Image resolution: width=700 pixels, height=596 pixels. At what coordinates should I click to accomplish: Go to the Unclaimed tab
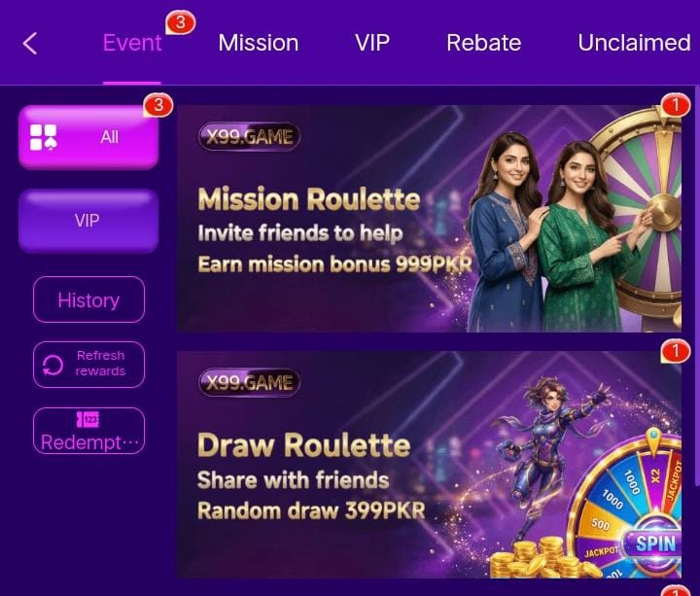[634, 43]
